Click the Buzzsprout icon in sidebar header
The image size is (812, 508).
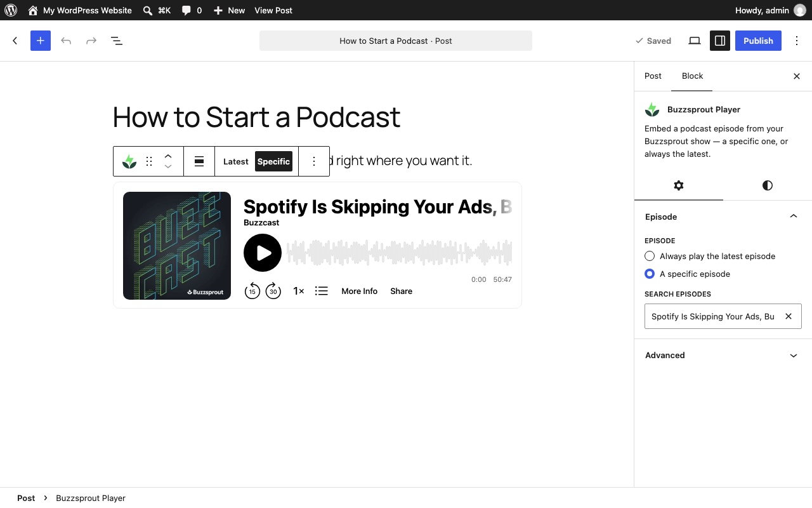pos(652,110)
